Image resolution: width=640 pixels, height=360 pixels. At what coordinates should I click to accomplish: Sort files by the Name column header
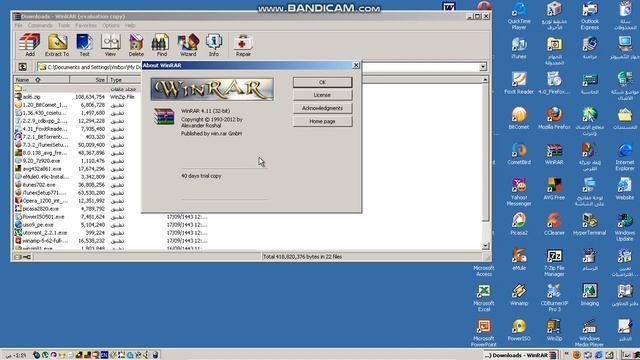42,80
